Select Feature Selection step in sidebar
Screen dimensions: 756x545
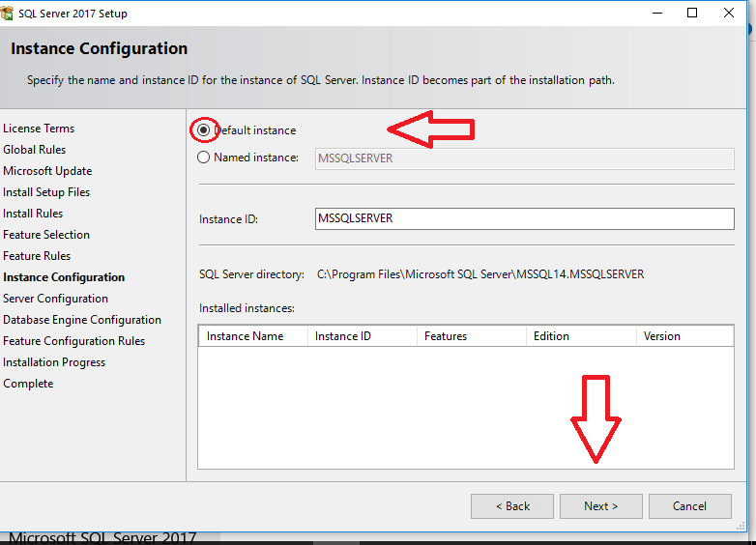coord(46,235)
